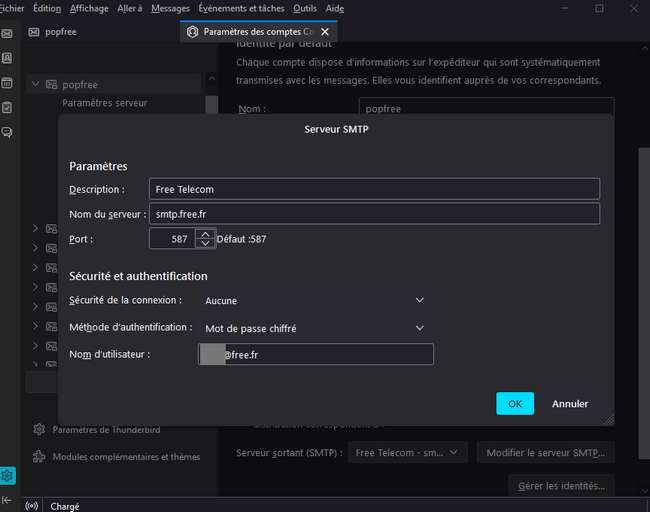Open the Sécurité de la connexion dropdown

click(316, 300)
